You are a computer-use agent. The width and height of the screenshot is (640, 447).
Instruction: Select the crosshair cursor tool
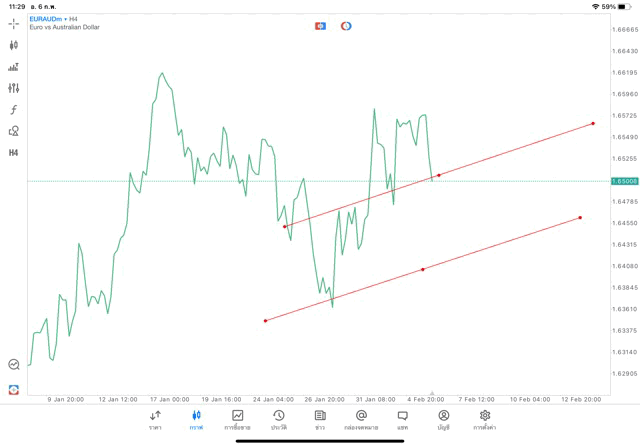(14, 23)
